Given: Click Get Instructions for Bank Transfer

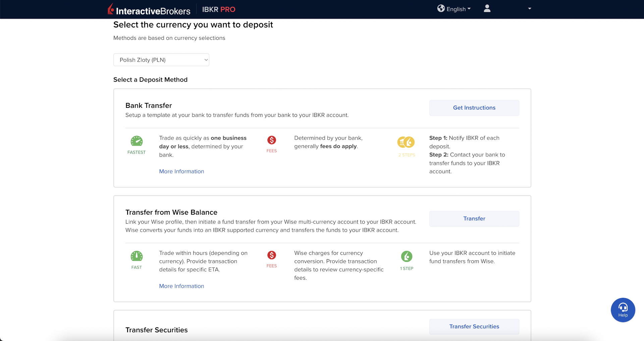Looking at the screenshot, I should (474, 108).
